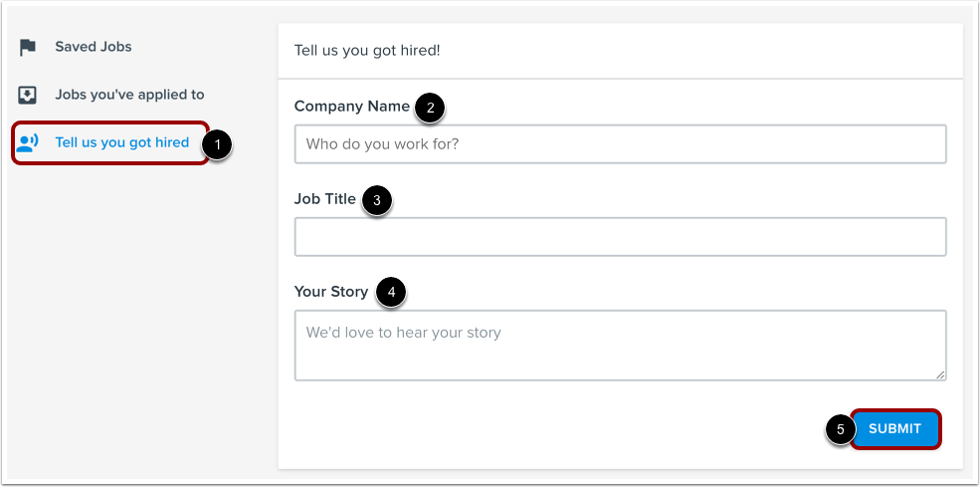This screenshot has width=980, height=487.
Task: Click inside the Your Story text area
Action: pos(620,345)
